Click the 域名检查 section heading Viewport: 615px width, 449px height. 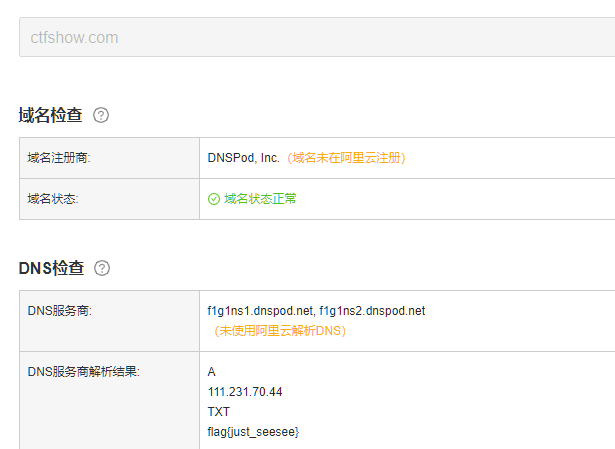click(x=51, y=115)
